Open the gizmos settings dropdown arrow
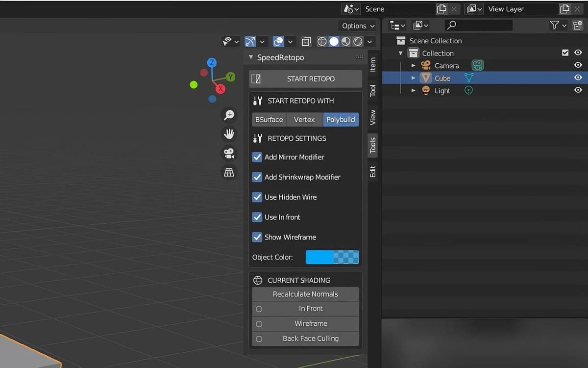The height and width of the screenshot is (368, 588). point(262,42)
